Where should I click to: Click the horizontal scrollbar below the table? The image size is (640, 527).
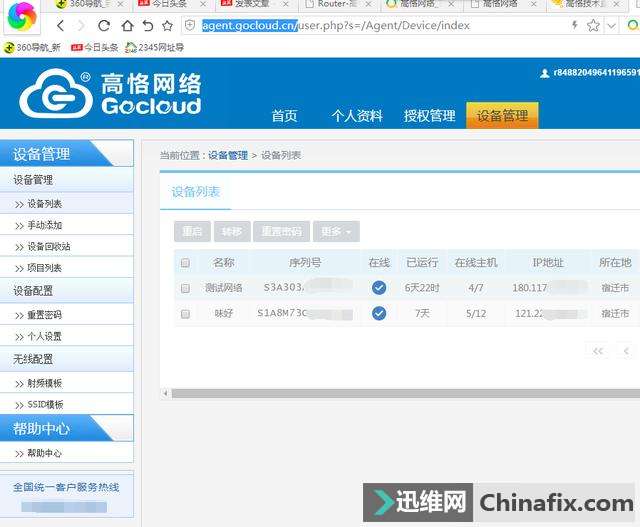tap(400, 393)
